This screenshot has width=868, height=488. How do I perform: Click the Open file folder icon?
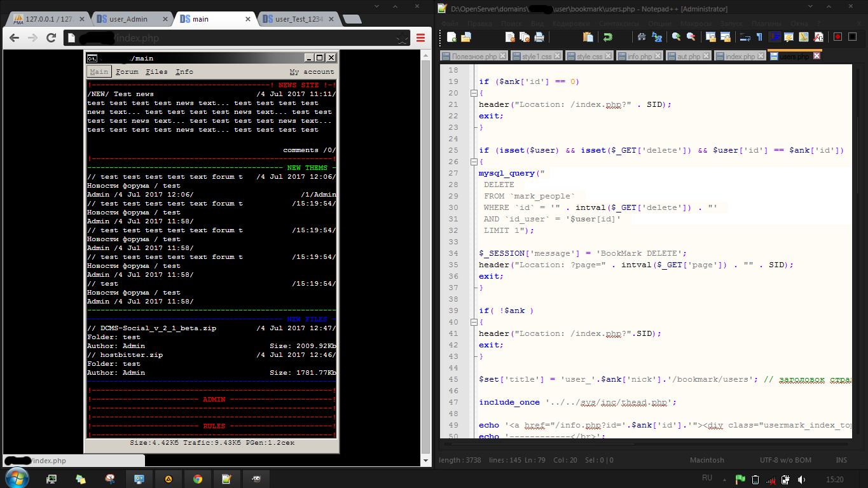coord(465,37)
